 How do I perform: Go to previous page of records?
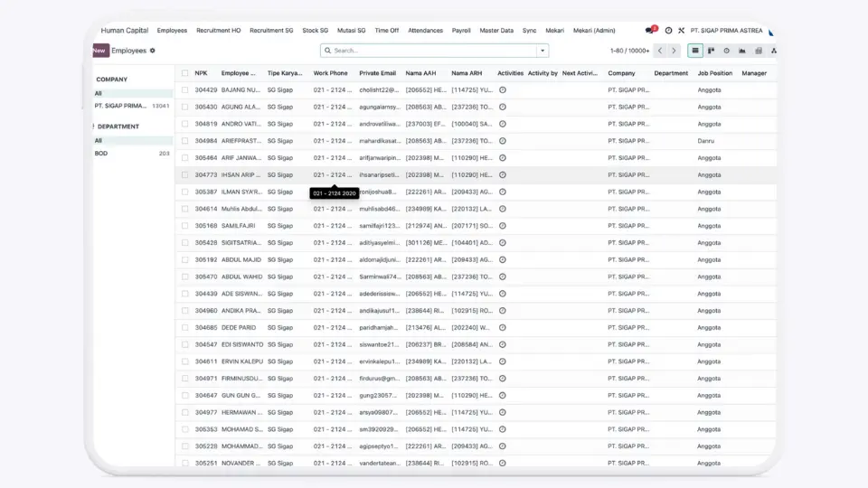click(660, 51)
